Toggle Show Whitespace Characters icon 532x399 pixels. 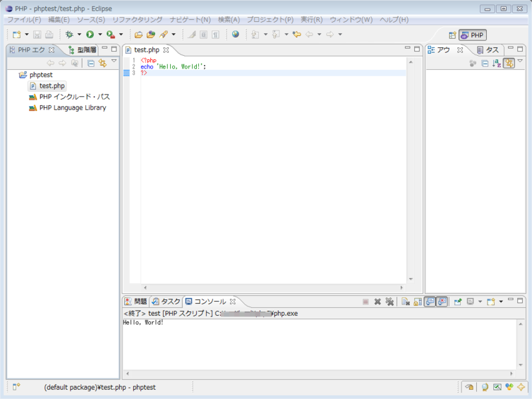pos(215,35)
